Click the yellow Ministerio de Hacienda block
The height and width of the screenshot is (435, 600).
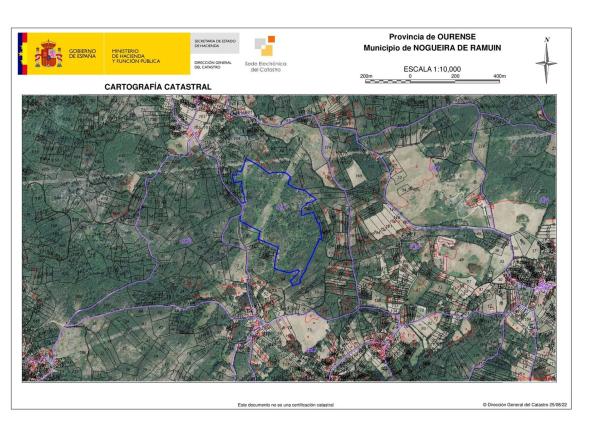[149, 52]
